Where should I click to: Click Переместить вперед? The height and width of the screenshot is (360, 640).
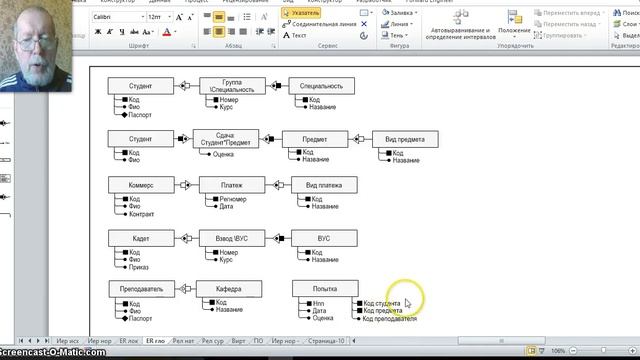point(569,13)
